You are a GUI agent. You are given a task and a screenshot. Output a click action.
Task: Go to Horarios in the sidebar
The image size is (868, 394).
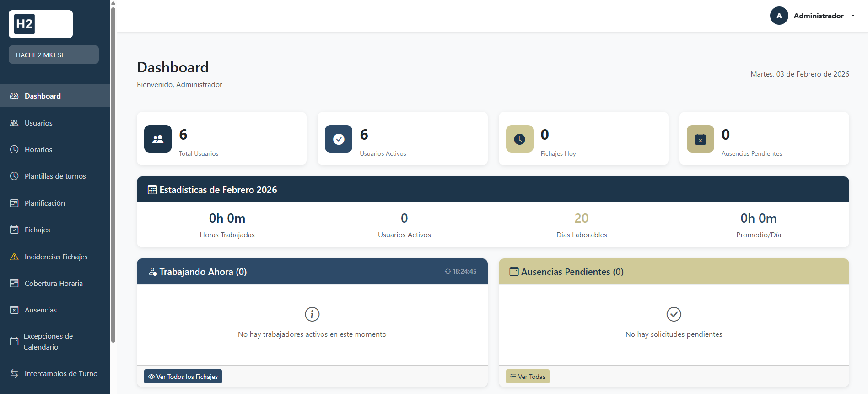click(x=38, y=149)
